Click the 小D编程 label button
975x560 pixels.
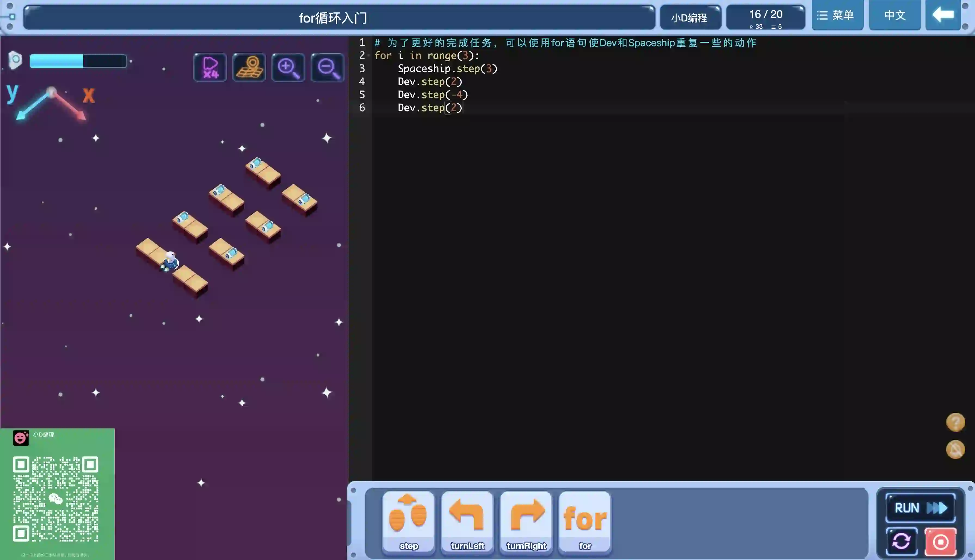coord(690,18)
